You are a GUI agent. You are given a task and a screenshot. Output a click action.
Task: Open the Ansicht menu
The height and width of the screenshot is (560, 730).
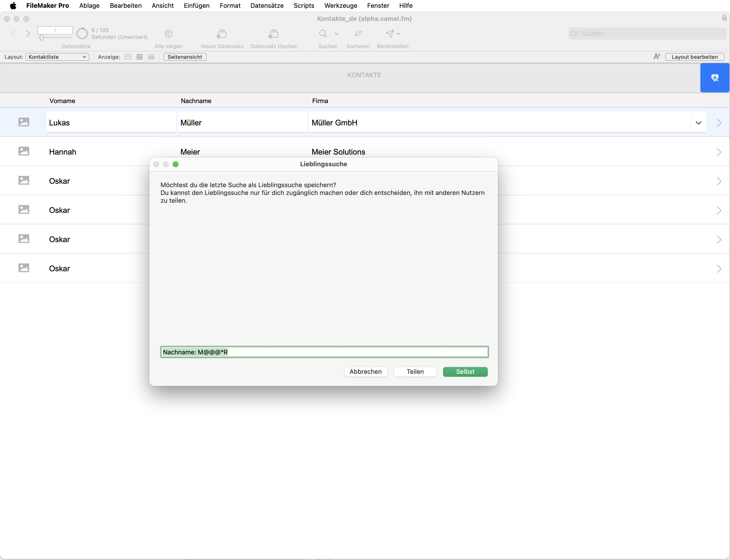click(x=163, y=6)
